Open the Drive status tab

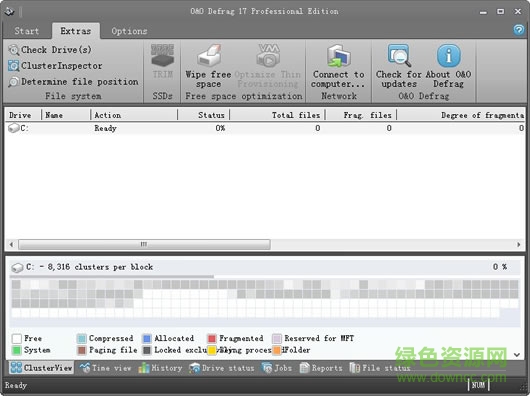[222, 368]
